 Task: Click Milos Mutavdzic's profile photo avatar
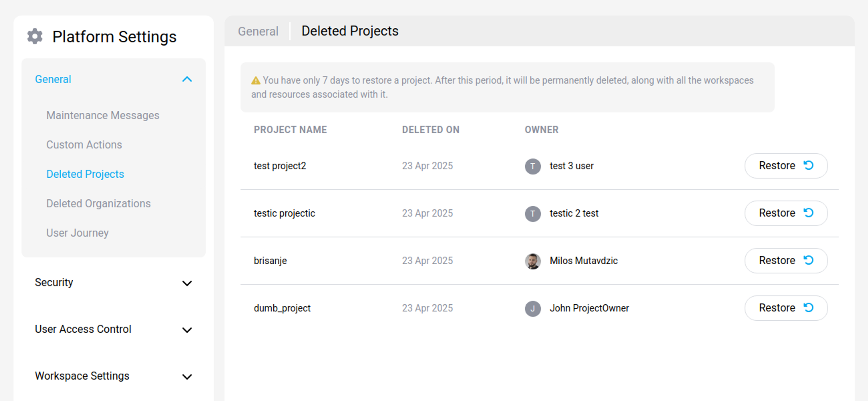(533, 261)
